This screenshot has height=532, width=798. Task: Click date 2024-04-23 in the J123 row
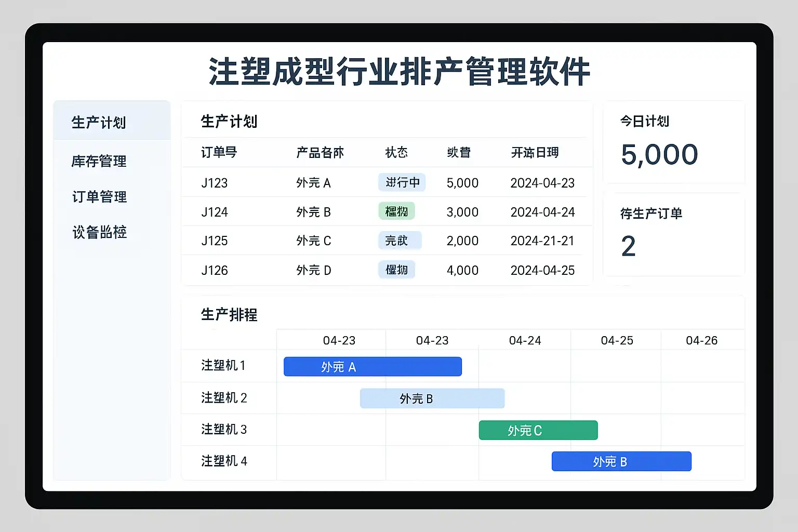pyautogui.click(x=542, y=183)
